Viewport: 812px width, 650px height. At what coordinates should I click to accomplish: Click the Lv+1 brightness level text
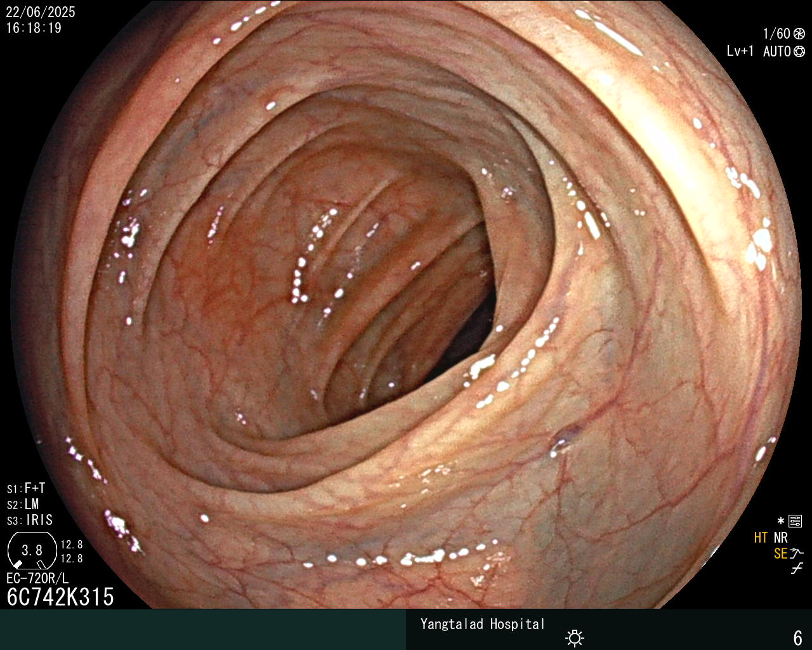click(740, 51)
